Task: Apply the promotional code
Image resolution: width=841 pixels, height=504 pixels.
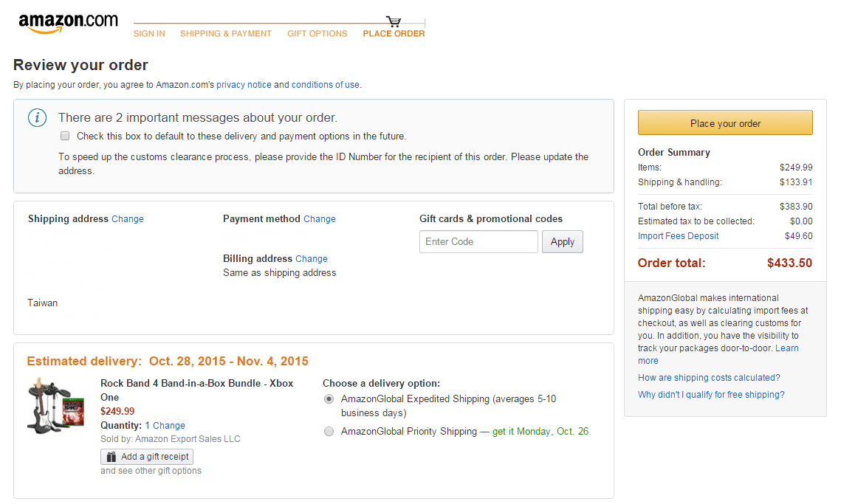Action: tap(562, 242)
